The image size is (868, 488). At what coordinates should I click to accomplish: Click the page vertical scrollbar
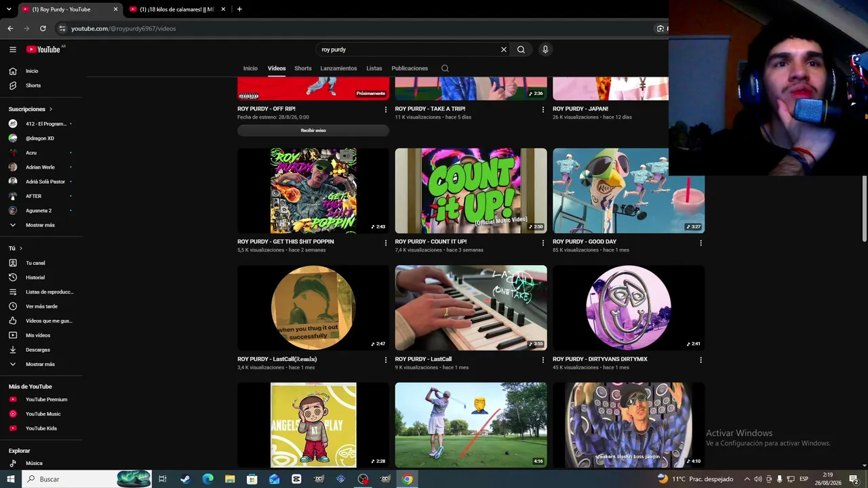point(865,209)
